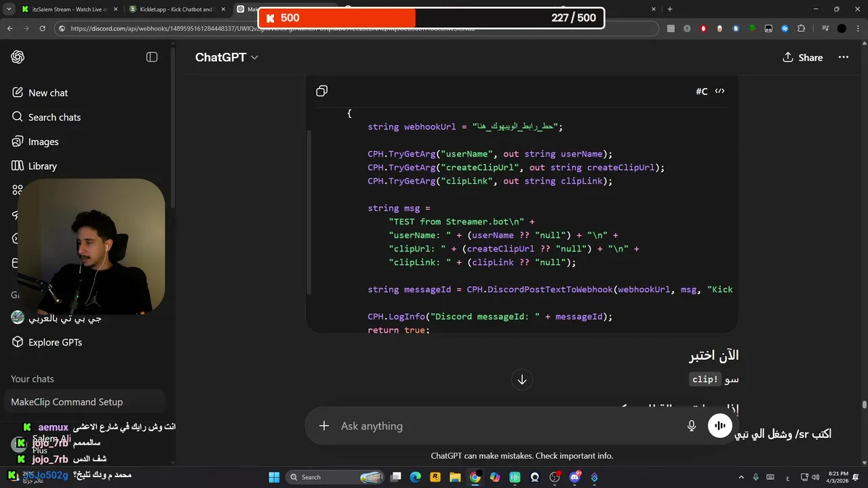Viewport: 868px width, 488px height.
Task: Open Rockstar Games Launcher from taskbar
Action: 435,477
